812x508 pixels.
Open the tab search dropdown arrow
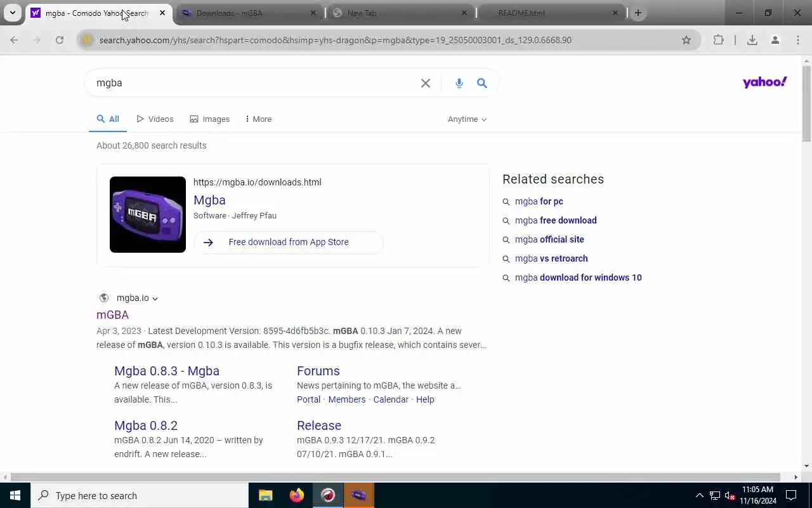click(12, 13)
